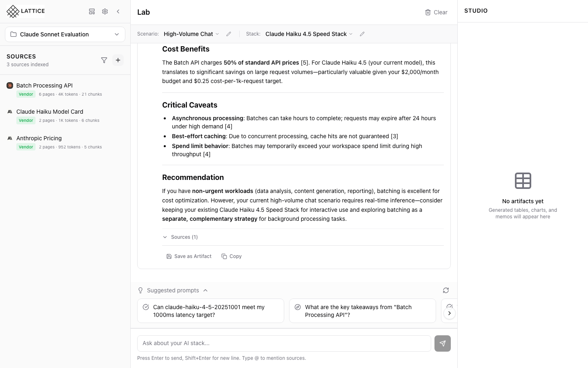Viewport: 588px width, 368px height.
Task: Send a message using the paper plane icon
Action: 443,343
